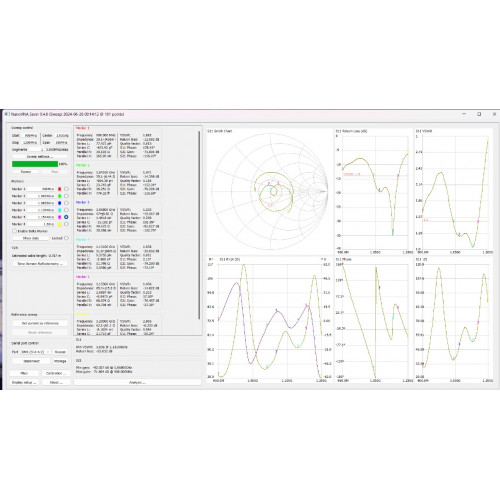Select the Marker 6 radio button
The height and width of the screenshot is (500, 500).
(x=66, y=224)
